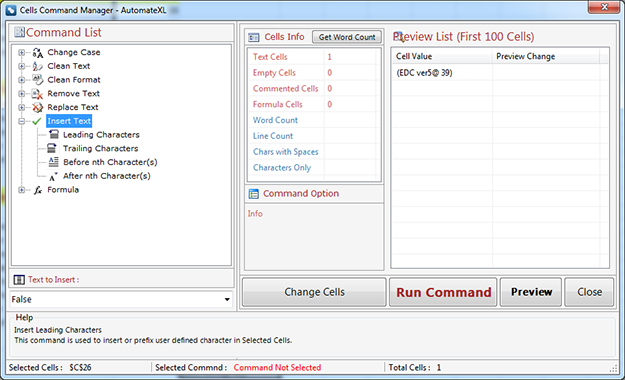Click the Command List header icon
The height and width of the screenshot is (380, 625).
tap(19, 32)
